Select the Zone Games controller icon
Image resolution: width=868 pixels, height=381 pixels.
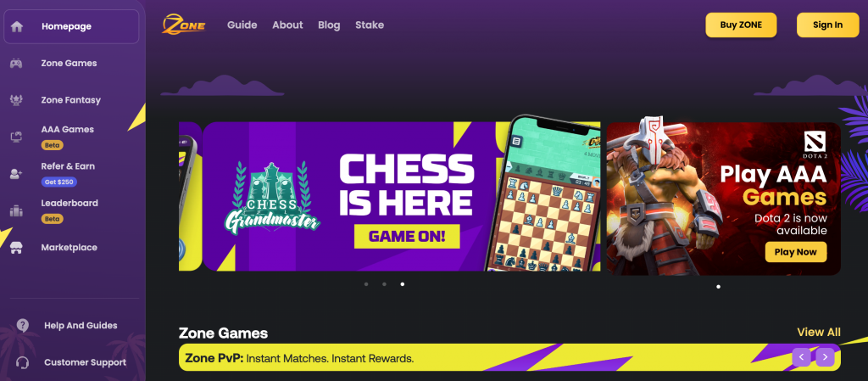pos(16,63)
